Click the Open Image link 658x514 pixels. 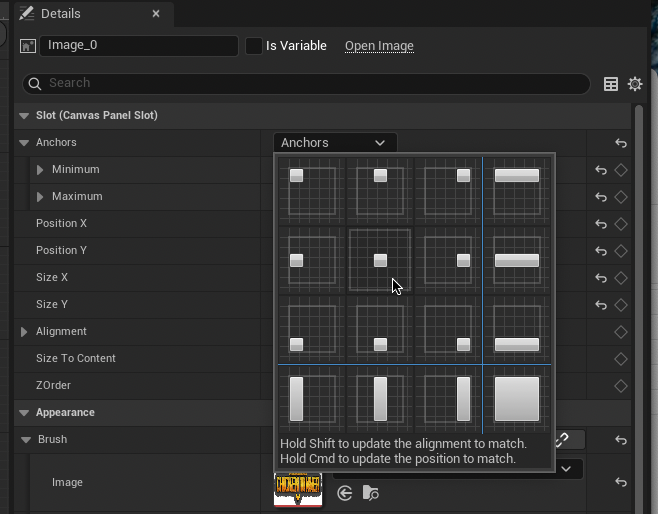coord(379,46)
